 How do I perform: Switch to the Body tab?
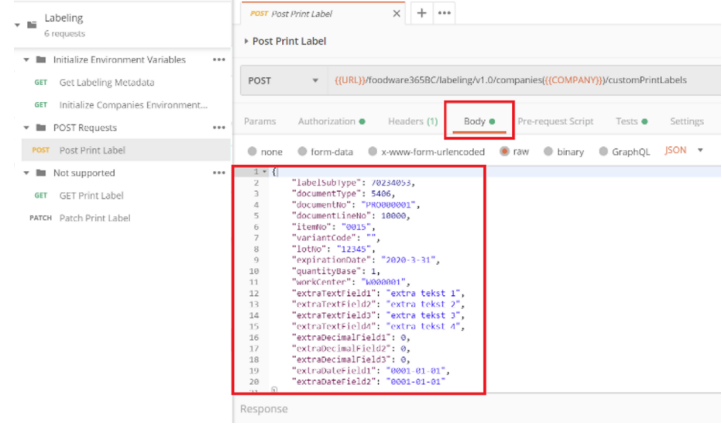[x=479, y=121]
